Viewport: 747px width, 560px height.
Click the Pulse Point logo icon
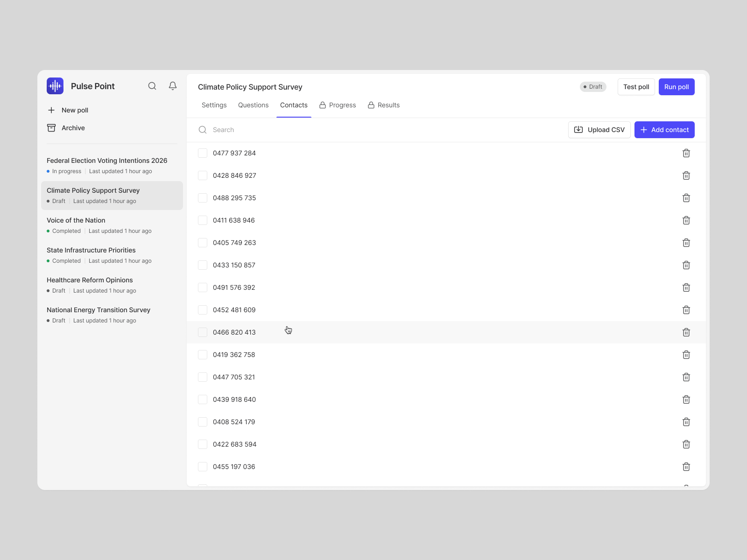pos(55,86)
